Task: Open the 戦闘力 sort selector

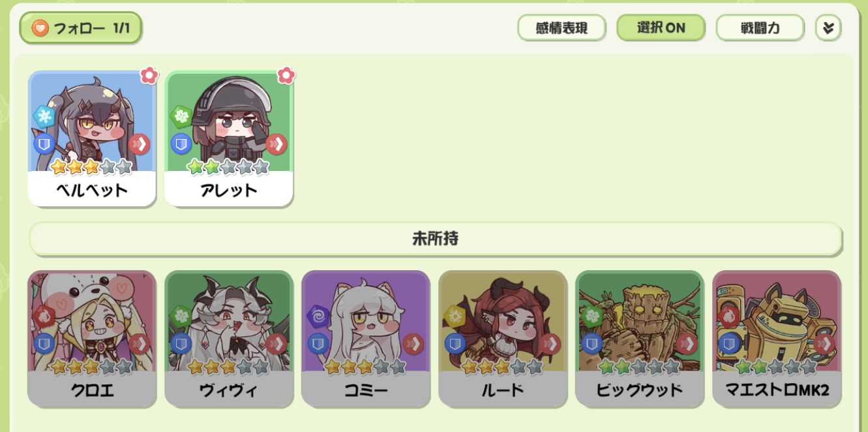Action: (760, 28)
